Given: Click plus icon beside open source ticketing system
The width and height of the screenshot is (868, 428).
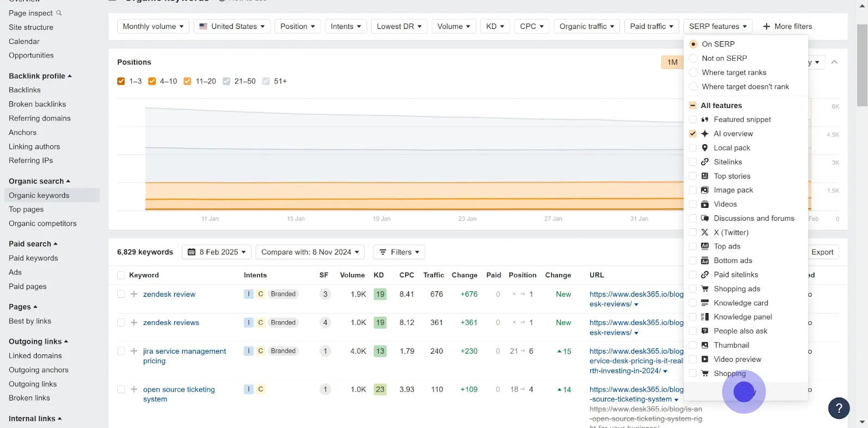Looking at the screenshot, I should pyautogui.click(x=134, y=389).
